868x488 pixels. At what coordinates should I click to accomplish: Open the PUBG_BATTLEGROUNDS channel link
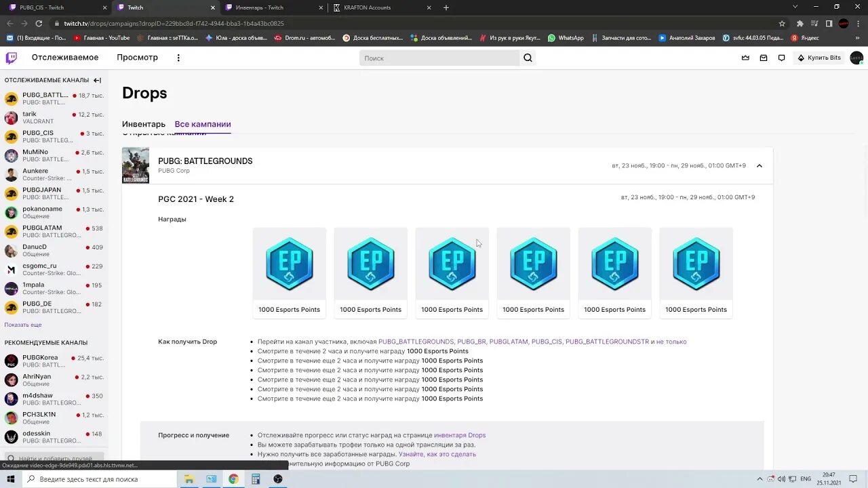tap(416, 342)
